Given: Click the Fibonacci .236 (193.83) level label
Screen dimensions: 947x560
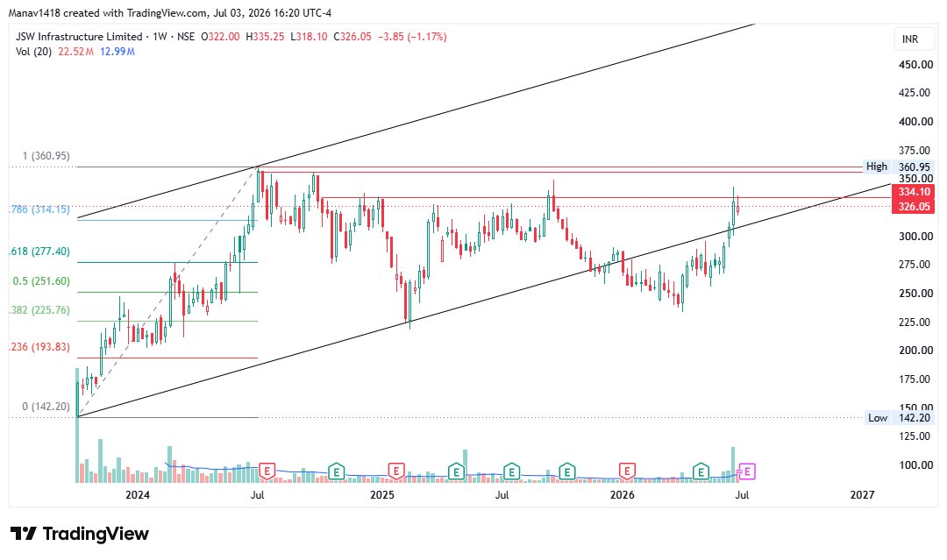Looking at the screenshot, I should click(x=39, y=347).
